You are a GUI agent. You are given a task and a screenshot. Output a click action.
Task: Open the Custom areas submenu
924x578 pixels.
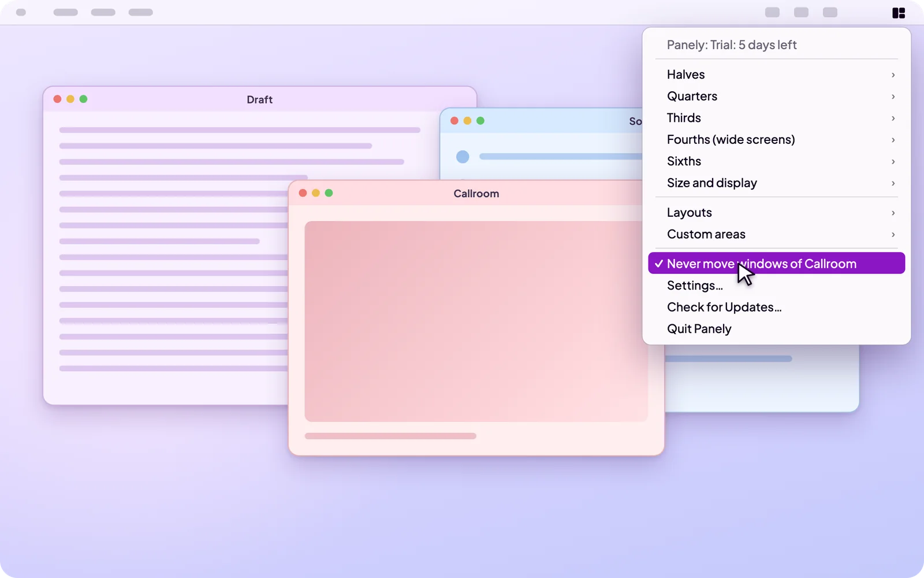(x=776, y=235)
